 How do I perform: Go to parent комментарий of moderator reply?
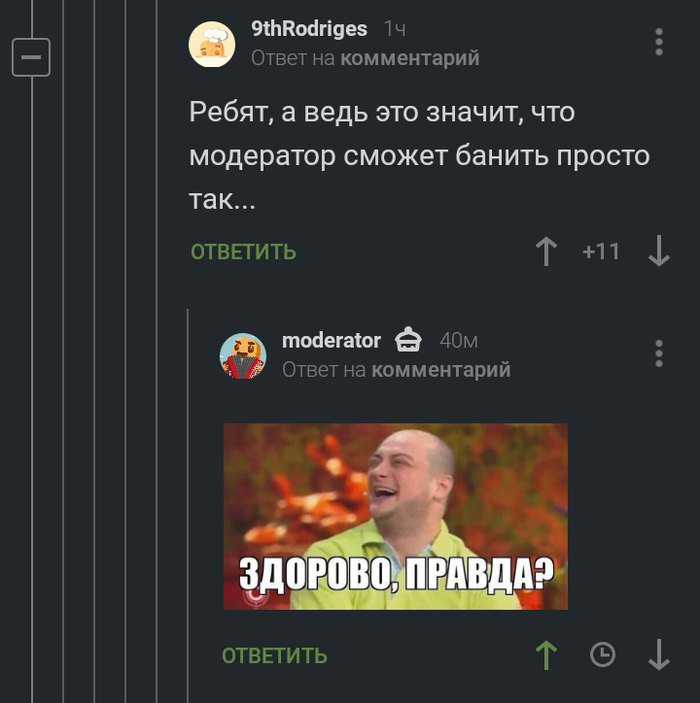[441, 370]
